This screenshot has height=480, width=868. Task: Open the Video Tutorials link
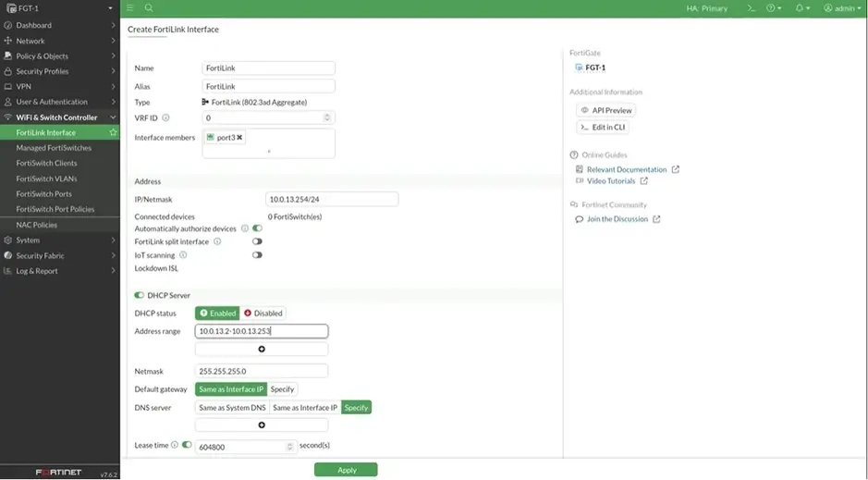tap(611, 181)
